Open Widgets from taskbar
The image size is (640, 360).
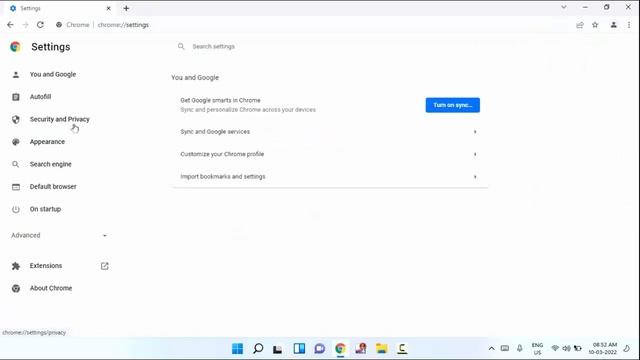(x=299, y=349)
